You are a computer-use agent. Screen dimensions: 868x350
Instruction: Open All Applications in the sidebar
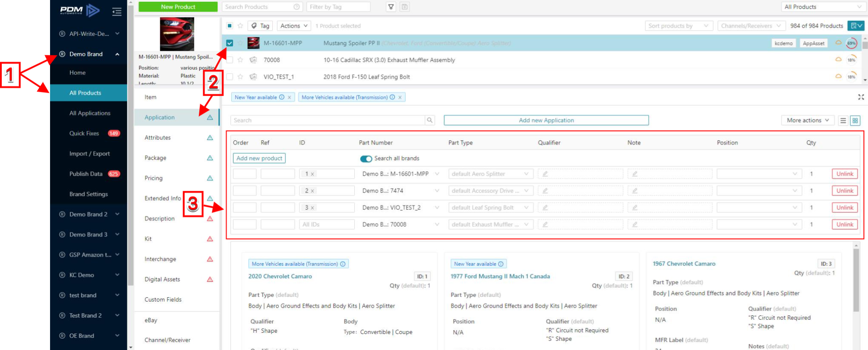(x=90, y=113)
